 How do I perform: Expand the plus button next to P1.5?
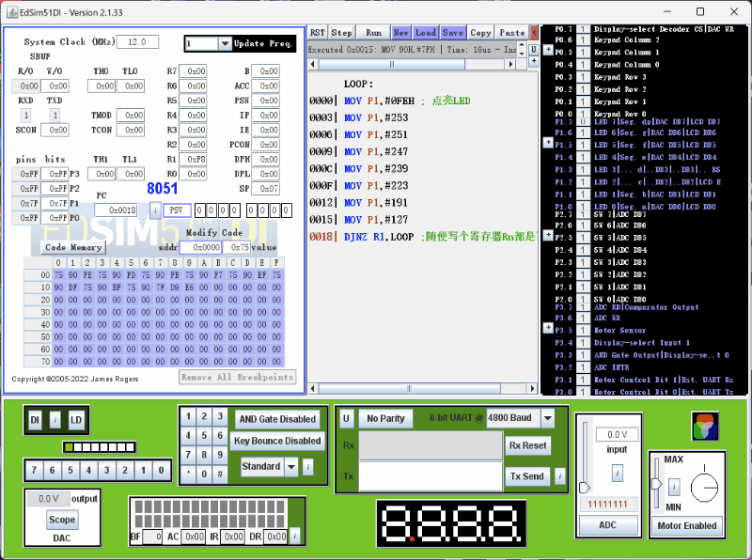[x=548, y=143]
